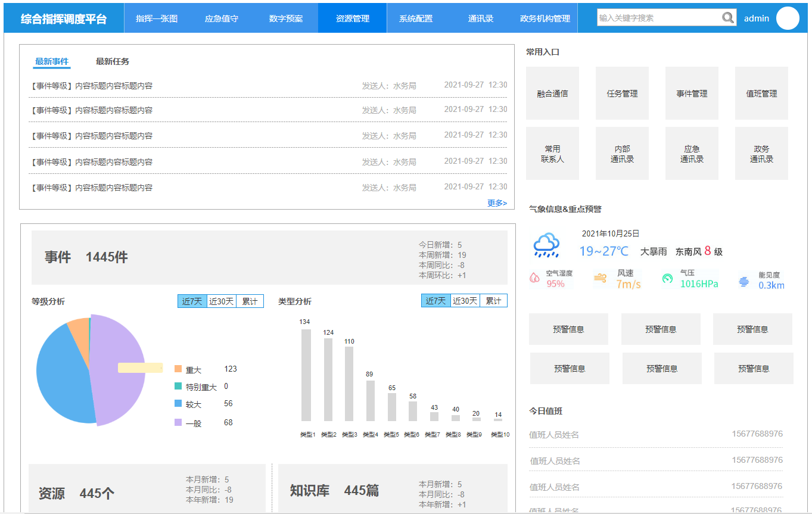This screenshot has height=514, width=812.
Task: Switch to the 最新任务 tab
Action: [x=113, y=61]
